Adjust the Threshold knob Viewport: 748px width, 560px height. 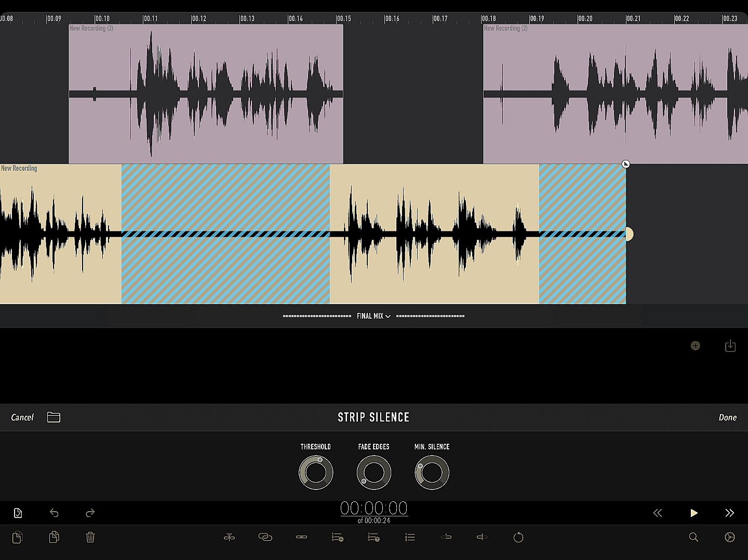coord(316,472)
